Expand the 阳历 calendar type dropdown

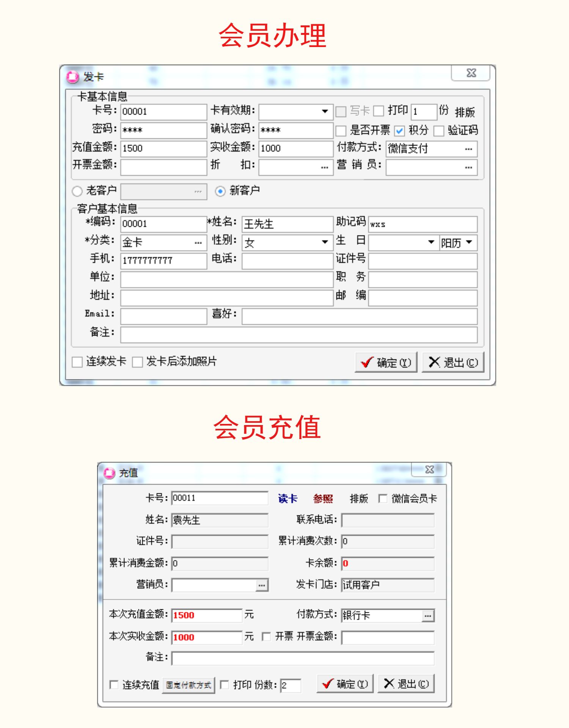click(469, 242)
